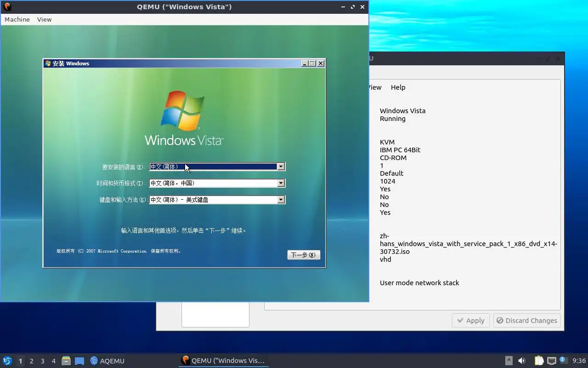This screenshot has height=368, width=588.
Task: Open the file manager taskbar icon
Action: [x=66, y=361]
